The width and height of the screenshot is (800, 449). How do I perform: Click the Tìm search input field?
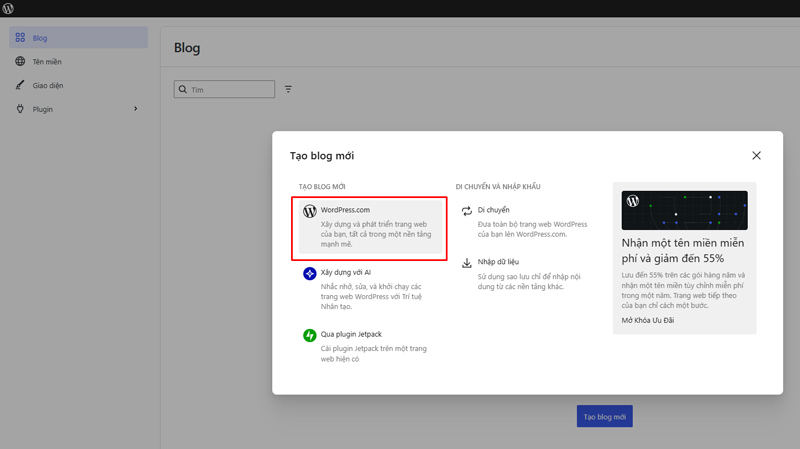pyautogui.click(x=230, y=90)
